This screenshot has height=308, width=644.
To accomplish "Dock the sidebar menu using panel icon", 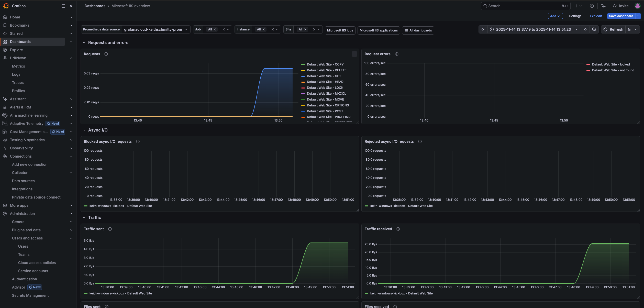I will tap(63, 6).
